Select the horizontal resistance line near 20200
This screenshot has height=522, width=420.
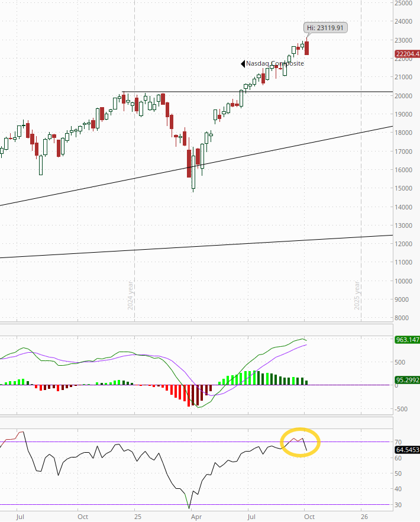click(x=258, y=92)
